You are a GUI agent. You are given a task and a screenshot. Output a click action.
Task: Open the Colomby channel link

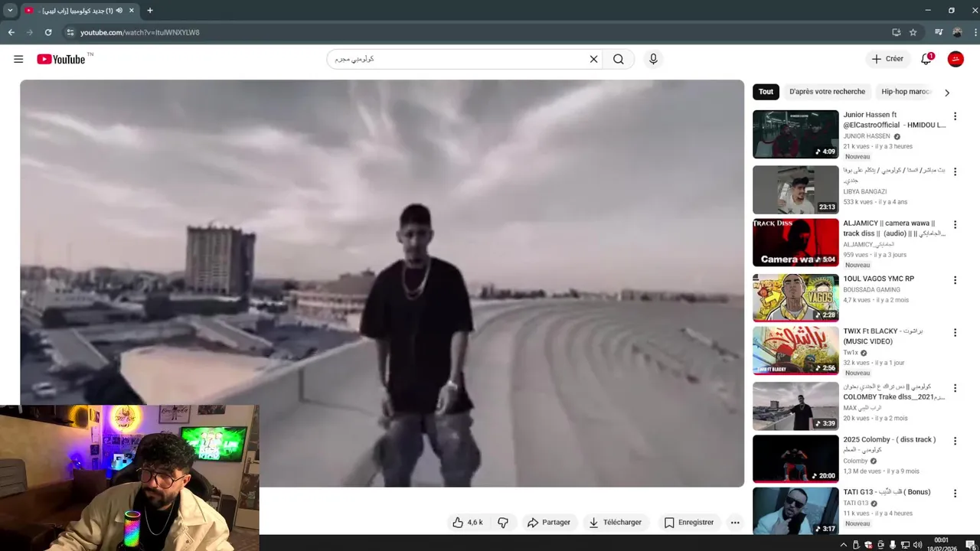[855, 461]
